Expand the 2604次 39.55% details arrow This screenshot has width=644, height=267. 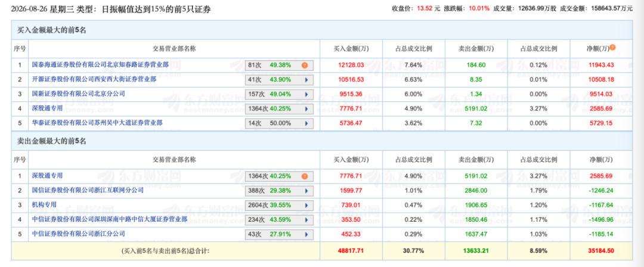click(306, 206)
